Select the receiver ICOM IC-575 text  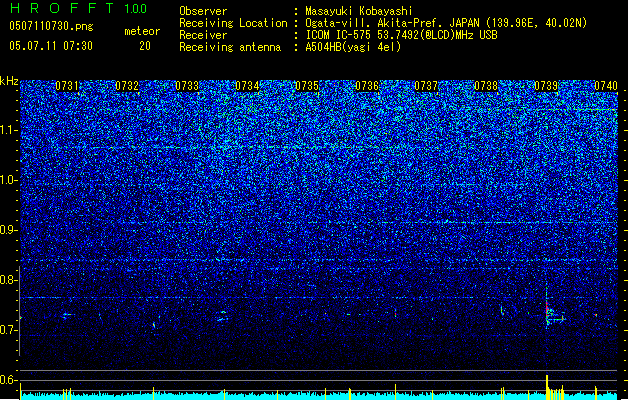pyautogui.click(x=401, y=35)
